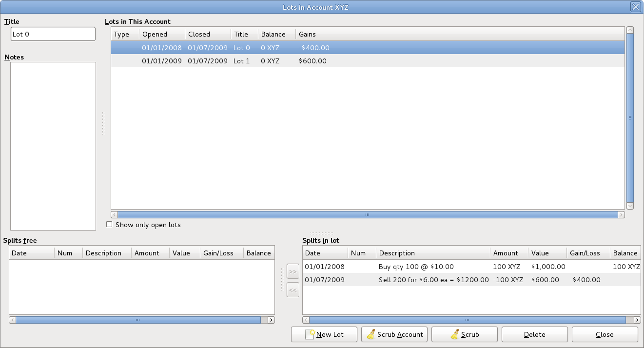The height and width of the screenshot is (348, 644).
Task: Sort lots by Gains column header
Action: pyautogui.click(x=307, y=34)
